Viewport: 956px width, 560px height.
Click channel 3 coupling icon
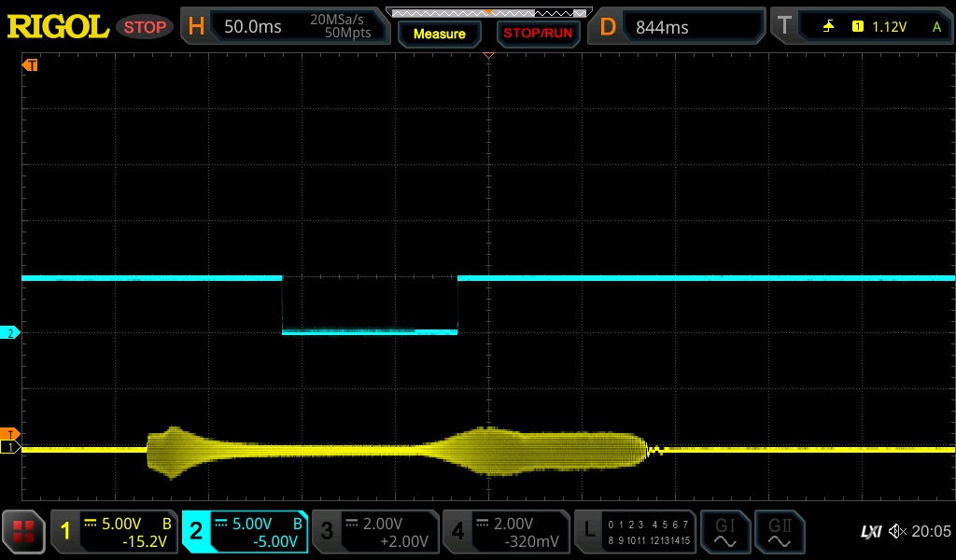click(351, 523)
